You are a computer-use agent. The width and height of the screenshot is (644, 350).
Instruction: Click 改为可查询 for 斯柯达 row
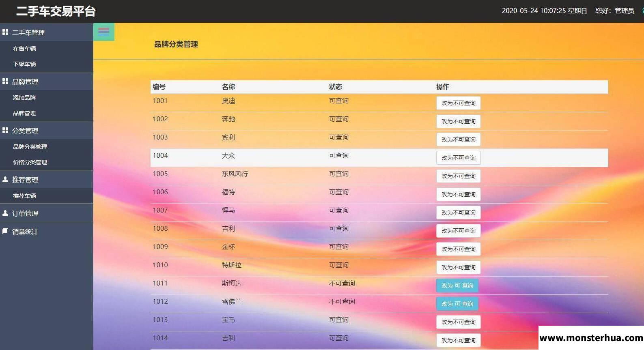(457, 286)
